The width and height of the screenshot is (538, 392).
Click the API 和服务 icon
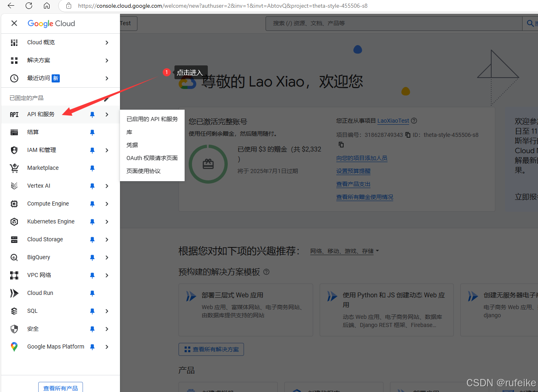tap(14, 115)
